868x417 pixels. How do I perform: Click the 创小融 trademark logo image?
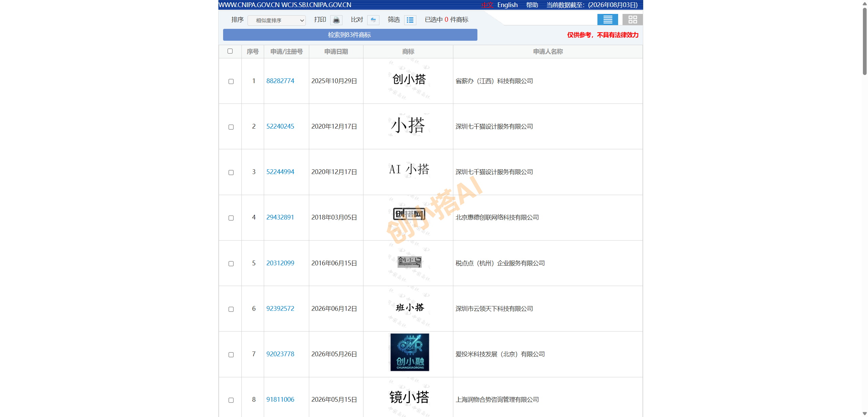coord(410,352)
